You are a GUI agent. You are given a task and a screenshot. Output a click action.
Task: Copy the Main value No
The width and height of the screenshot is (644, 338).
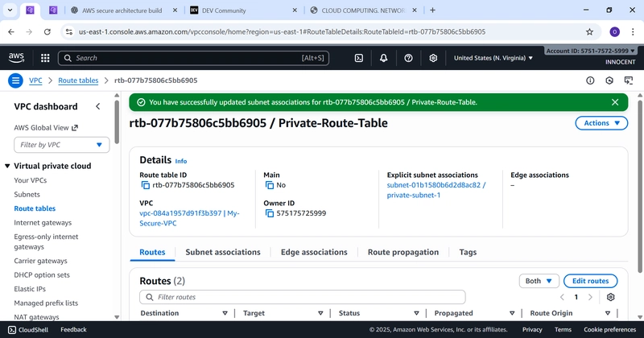(x=270, y=185)
